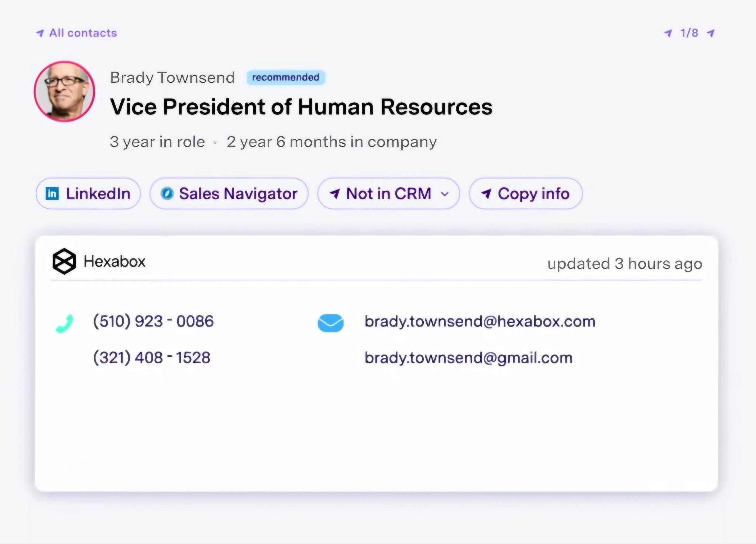
Task: Click the 1/8 contact counter
Action: click(689, 33)
